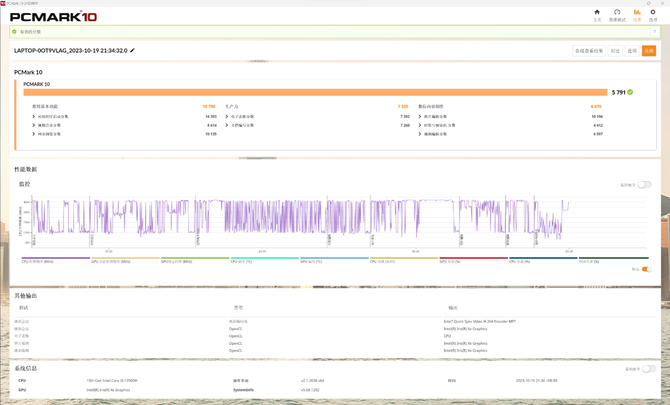Select the green GPU core clock legend
Screen dimensions: 670x405
[x=195, y=260]
